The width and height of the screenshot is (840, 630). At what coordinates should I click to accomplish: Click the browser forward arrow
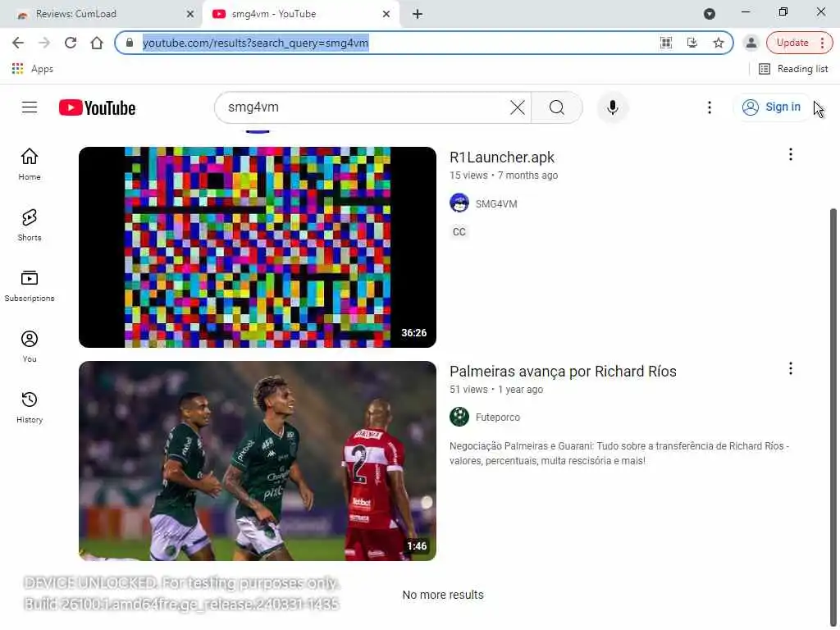44,43
